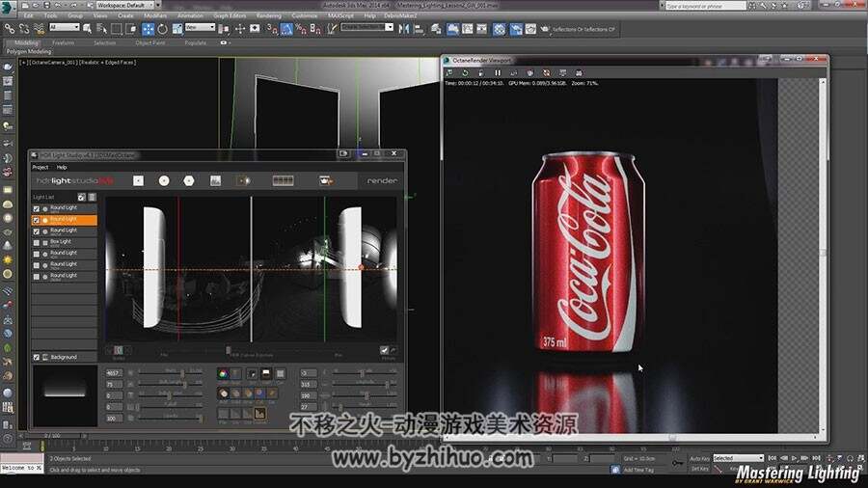This screenshot has height=488, width=868.
Task: Click the Set Key button
Action: point(699,469)
